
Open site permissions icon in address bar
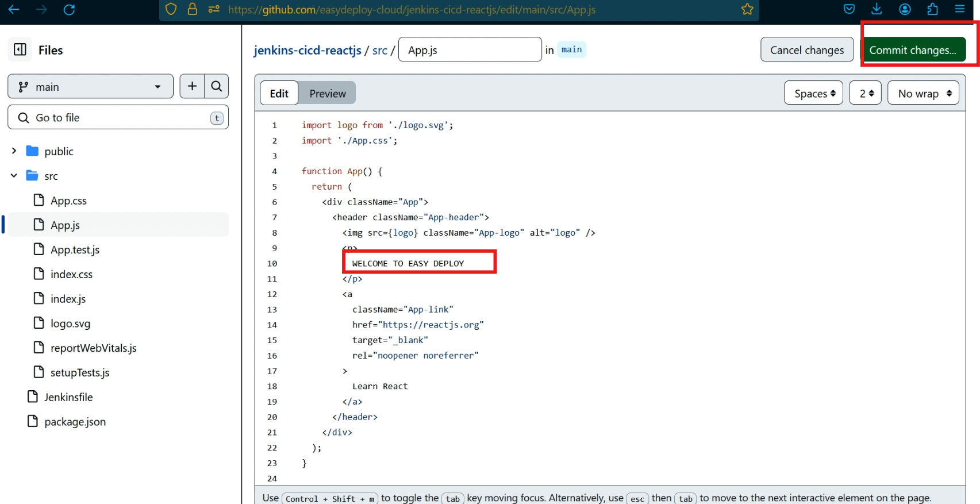[x=214, y=9]
